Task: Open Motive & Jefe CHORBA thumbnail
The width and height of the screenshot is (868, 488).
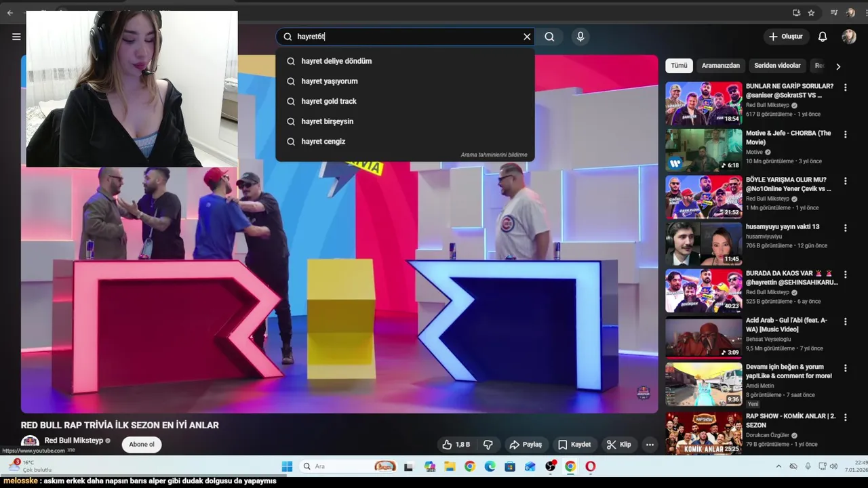Action: click(x=703, y=150)
